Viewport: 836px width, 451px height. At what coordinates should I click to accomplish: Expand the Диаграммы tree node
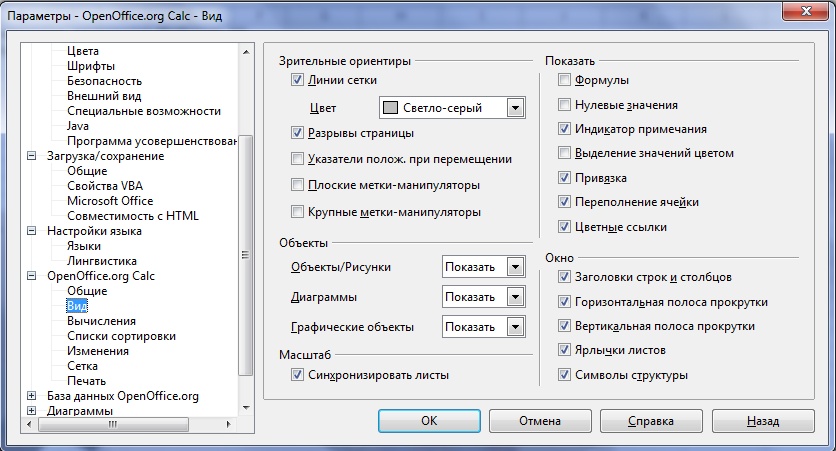[31, 410]
